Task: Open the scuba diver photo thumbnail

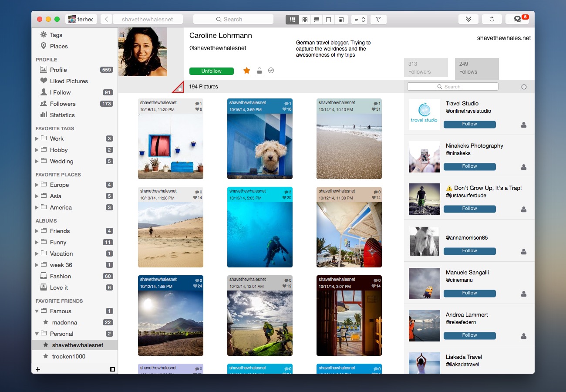Action: (x=260, y=235)
